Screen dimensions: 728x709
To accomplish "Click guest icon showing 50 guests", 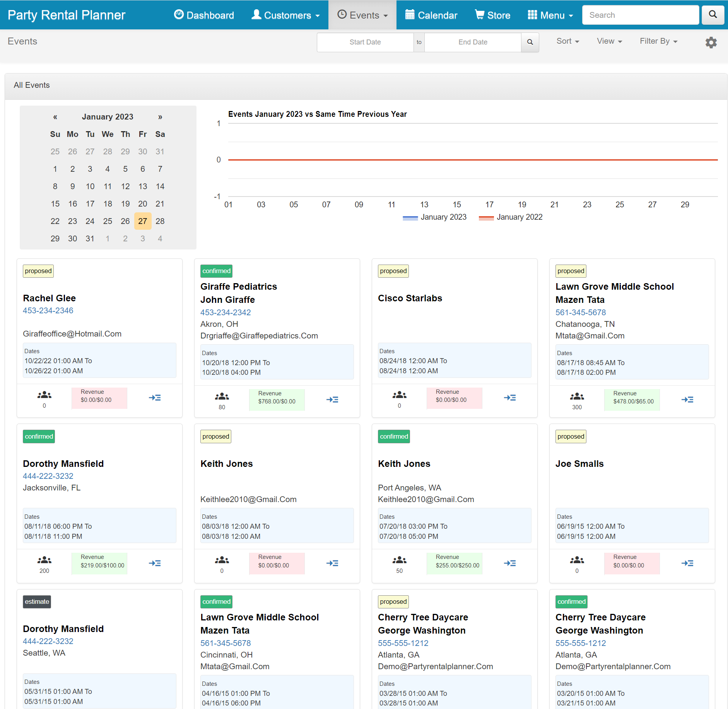I will point(400,560).
